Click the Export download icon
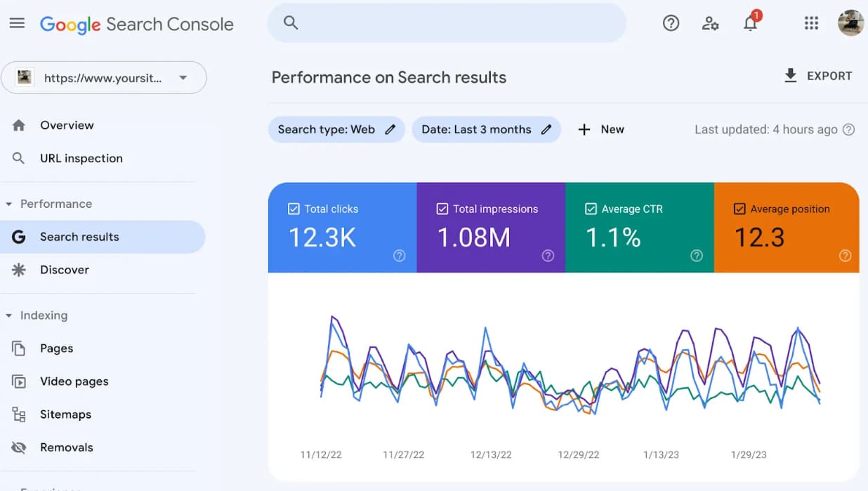 [x=791, y=76]
